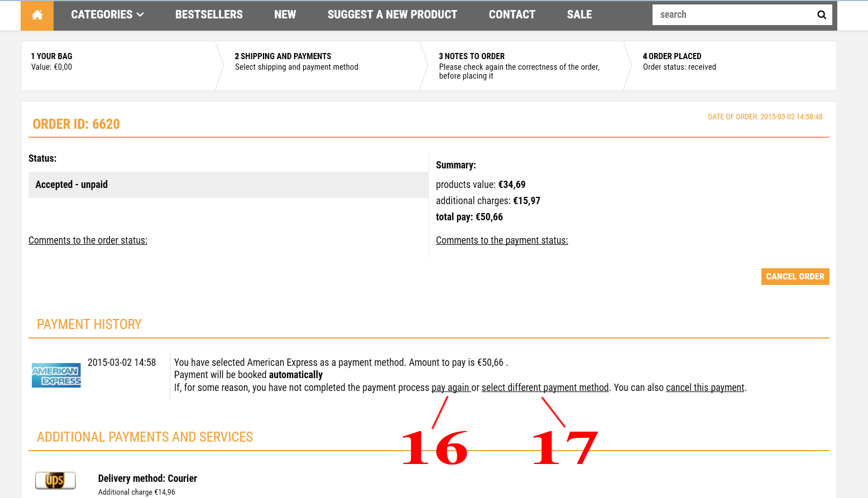Click inside the search input field
The width and height of the screenshot is (868, 498).
731,15
